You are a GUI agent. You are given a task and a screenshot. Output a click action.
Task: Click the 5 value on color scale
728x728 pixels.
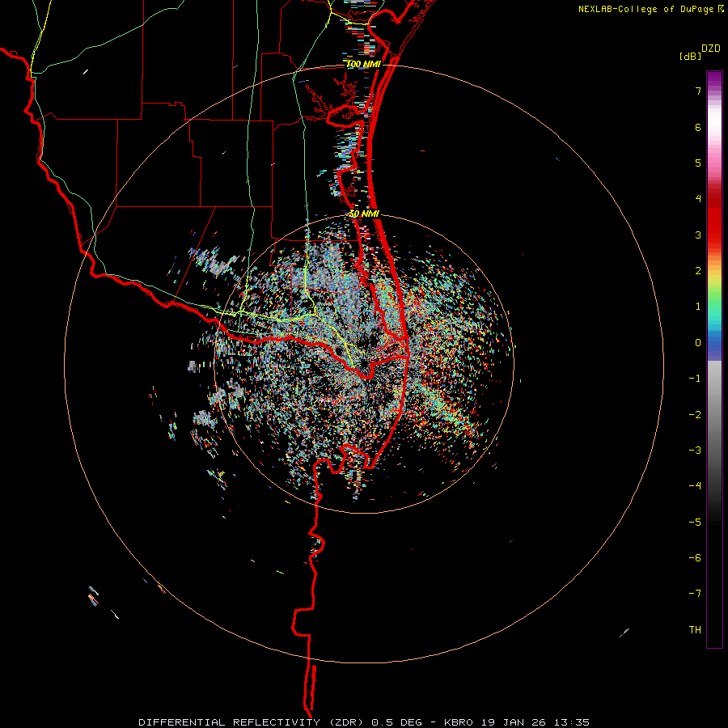coord(698,163)
